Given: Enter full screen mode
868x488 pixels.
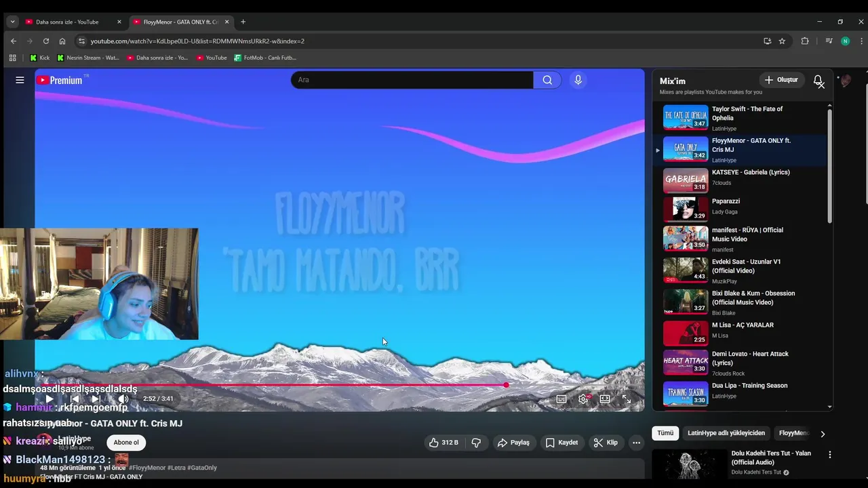Looking at the screenshot, I should pos(627,399).
